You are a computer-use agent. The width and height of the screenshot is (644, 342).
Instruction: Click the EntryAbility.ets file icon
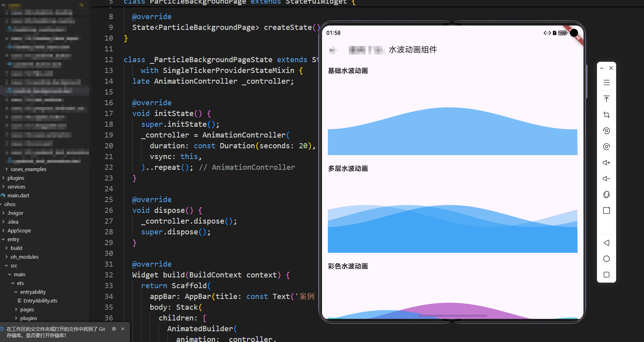(19, 301)
